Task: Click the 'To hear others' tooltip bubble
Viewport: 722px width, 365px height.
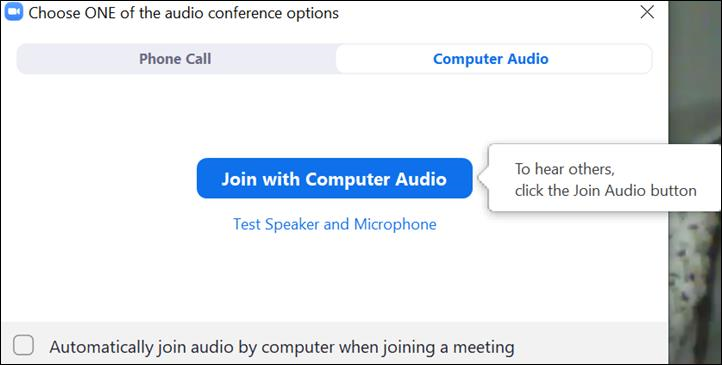Action: pos(605,179)
